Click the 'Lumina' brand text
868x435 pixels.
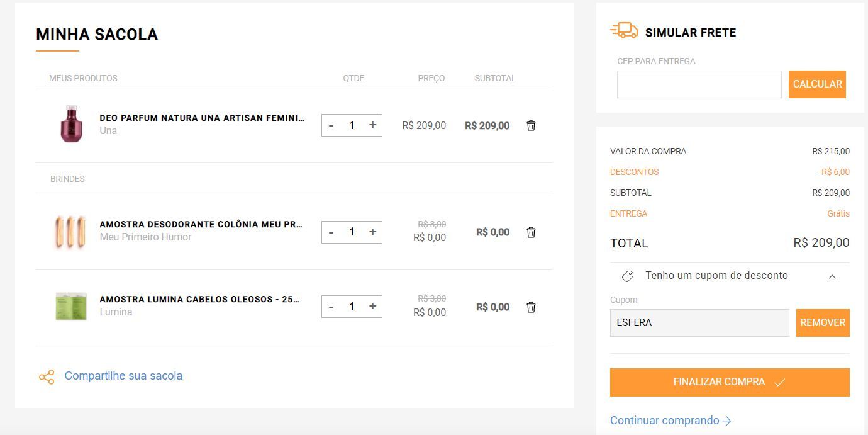tap(116, 312)
